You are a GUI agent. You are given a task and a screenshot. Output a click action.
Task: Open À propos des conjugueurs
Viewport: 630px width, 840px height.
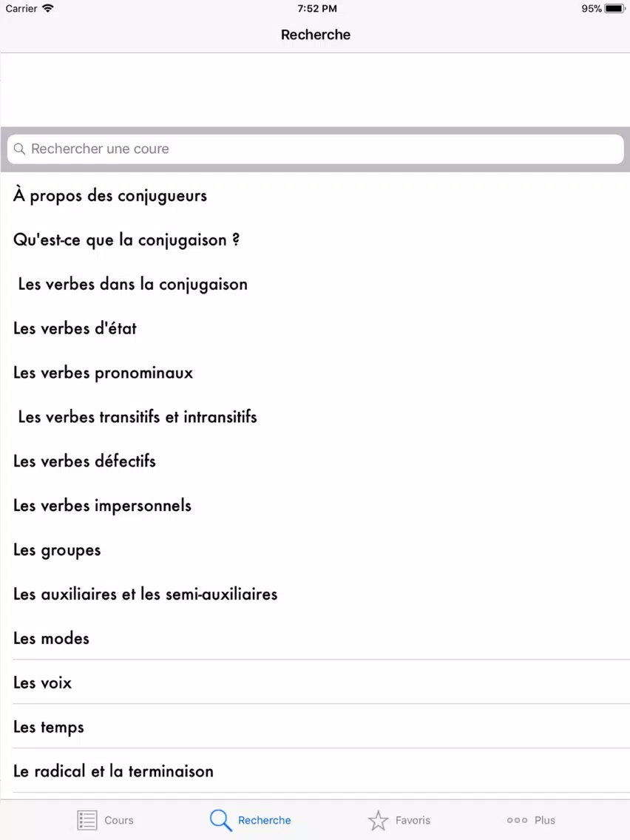[x=315, y=195]
